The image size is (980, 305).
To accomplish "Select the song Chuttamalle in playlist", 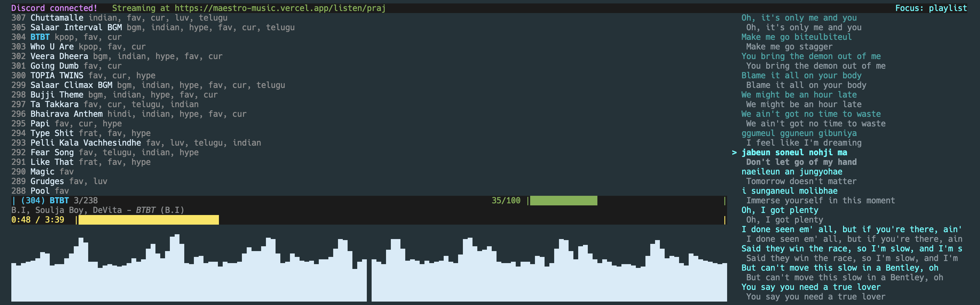I will (57, 18).
